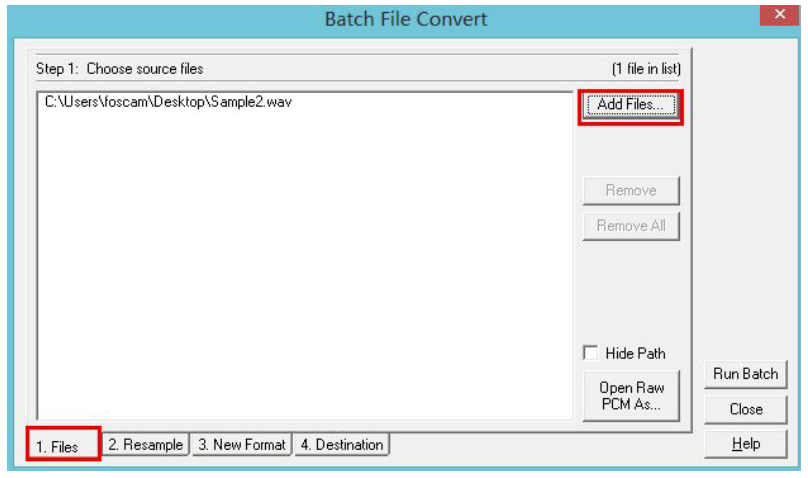This screenshot has width=808, height=478.
Task: Enable the Hide Path checkbox
Action: tap(591, 353)
